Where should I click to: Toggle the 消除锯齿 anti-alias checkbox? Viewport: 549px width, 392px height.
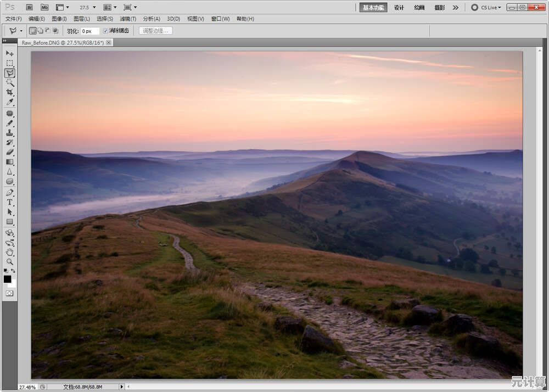pos(105,31)
